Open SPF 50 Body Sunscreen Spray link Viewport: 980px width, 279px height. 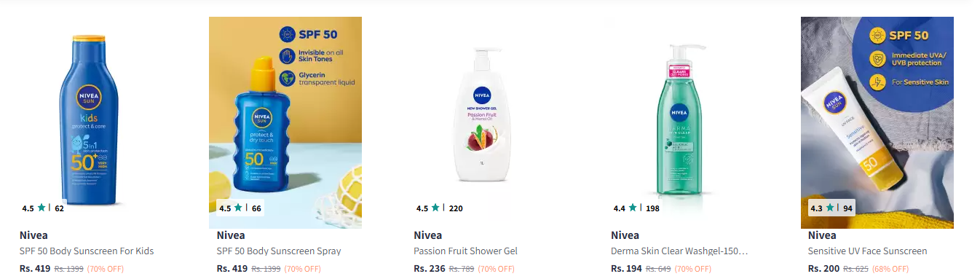point(279,251)
